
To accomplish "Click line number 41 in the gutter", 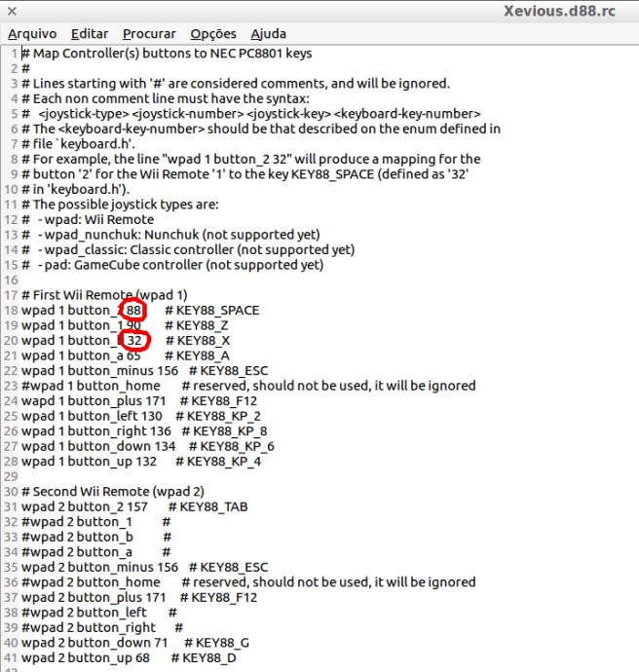I will point(11,657).
